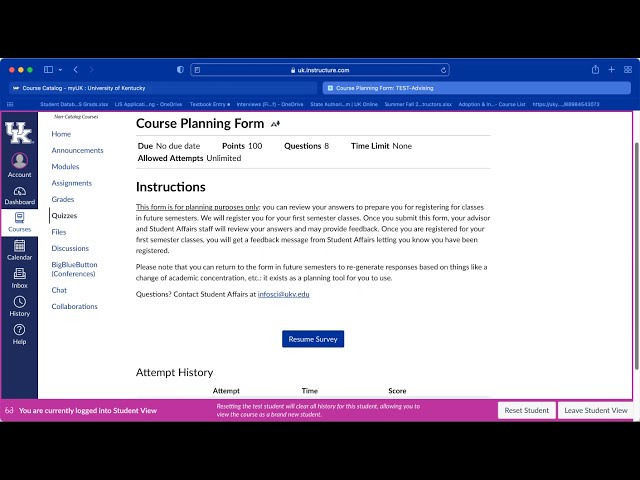Click the immersive reader icon beside title

(x=276, y=124)
